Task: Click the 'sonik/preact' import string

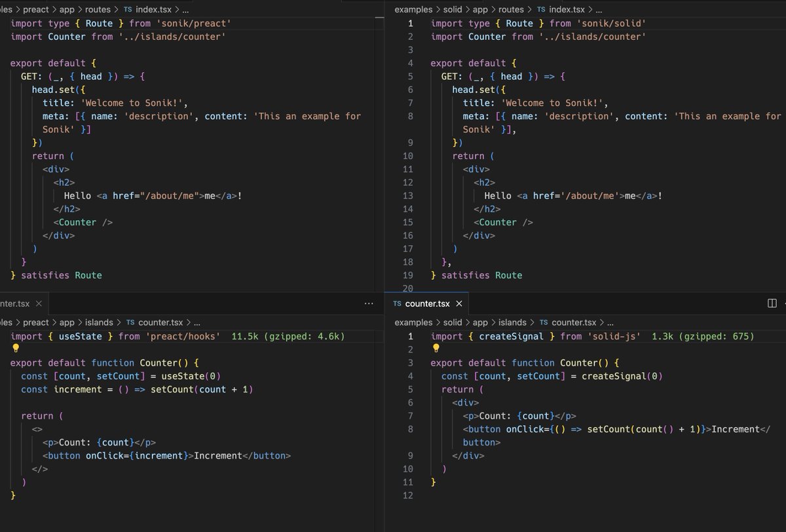Action: point(193,24)
